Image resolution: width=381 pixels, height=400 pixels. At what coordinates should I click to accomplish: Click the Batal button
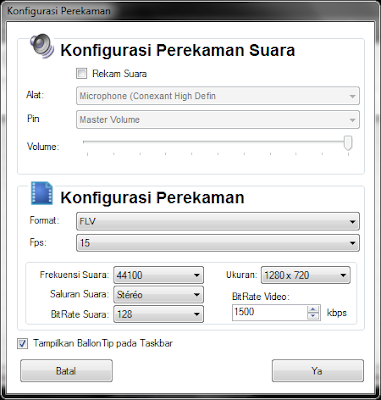(66, 371)
